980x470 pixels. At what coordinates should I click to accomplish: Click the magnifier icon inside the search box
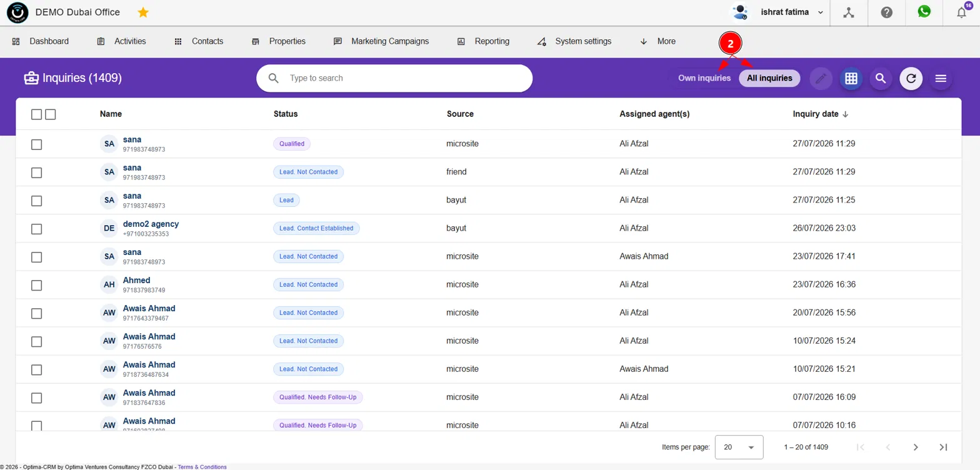pyautogui.click(x=274, y=78)
